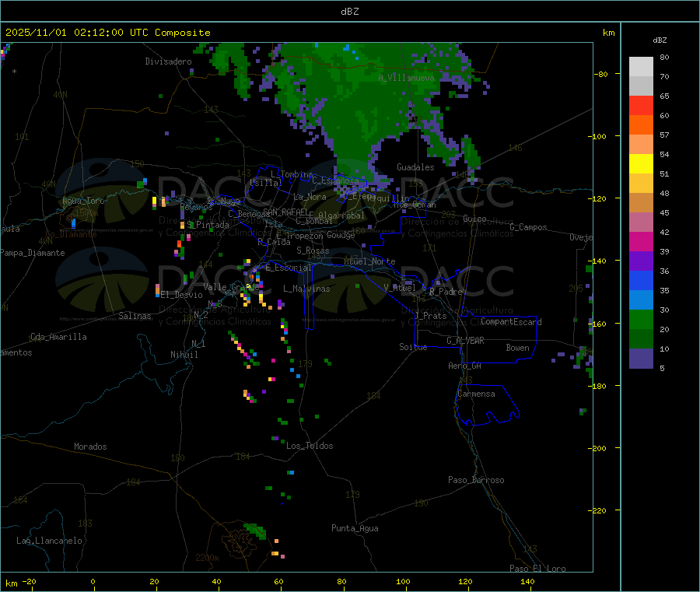The height and width of the screenshot is (592, 700).
Task: Click the Goudge label
Action: point(341,235)
